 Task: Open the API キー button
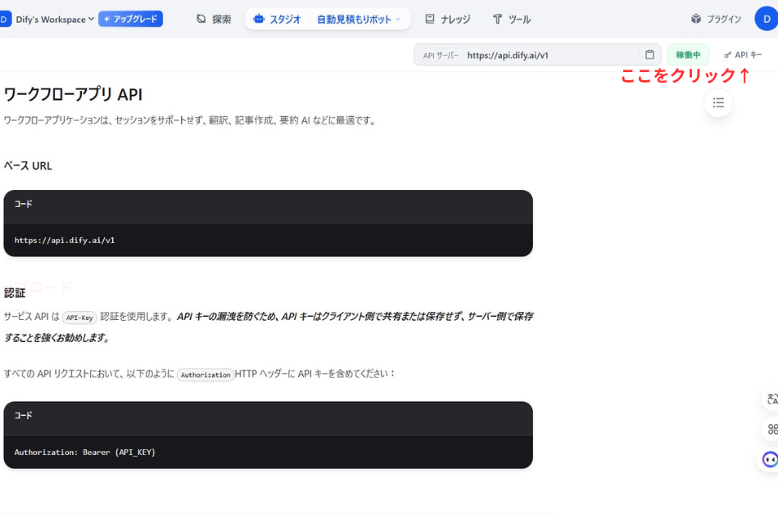click(743, 55)
